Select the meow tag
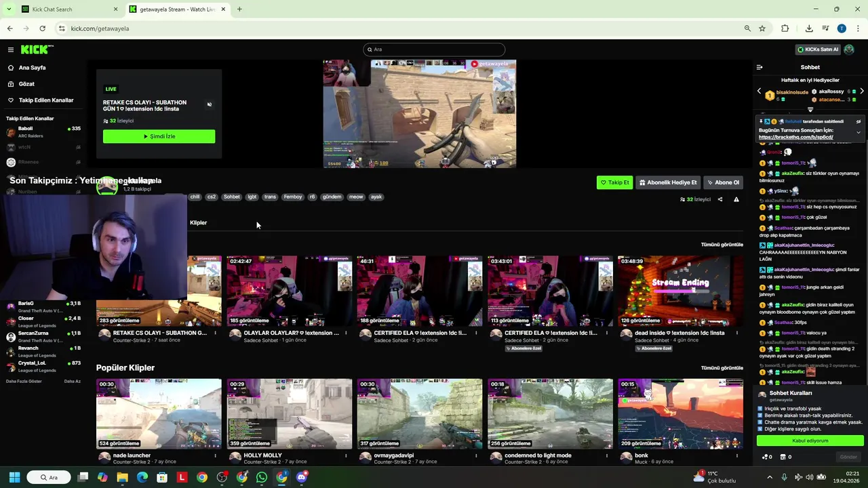Viewport: 868px width, 488px height. pos(356,197)
